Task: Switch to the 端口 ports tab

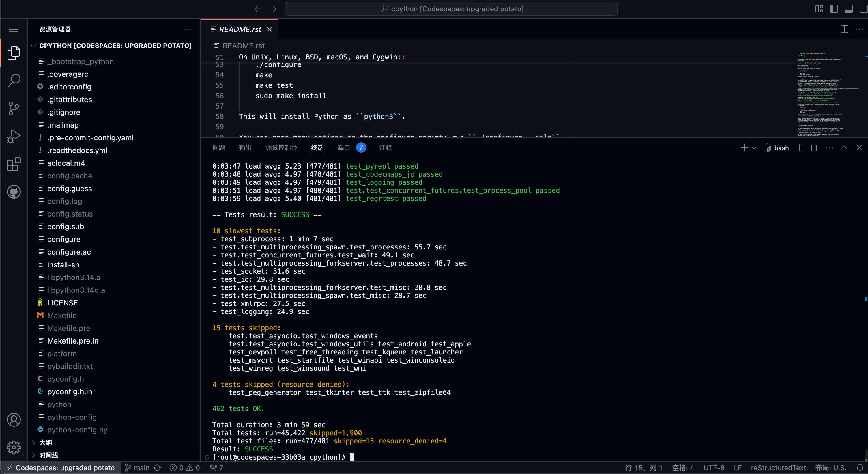Action: point(343,148)
